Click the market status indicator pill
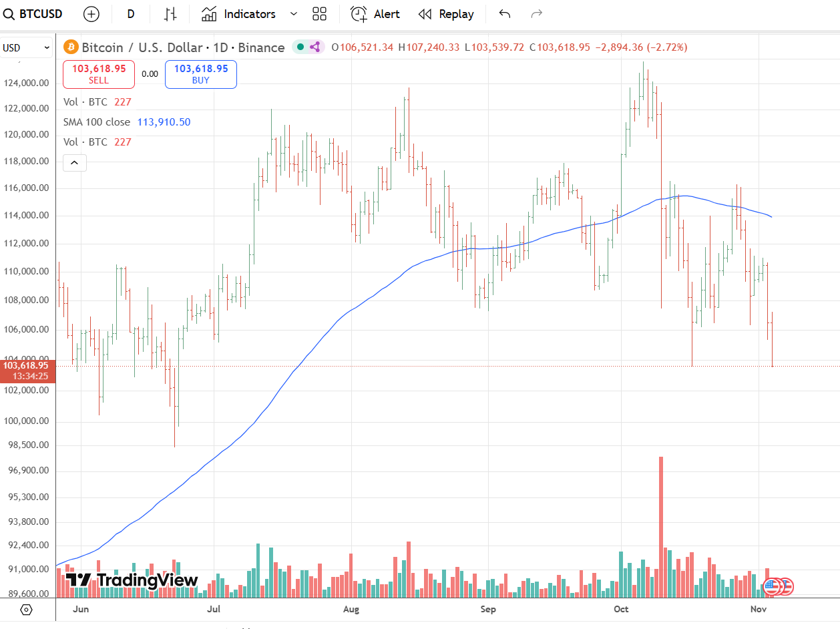This screenshot has height=629, width=840. click(308, 47)
